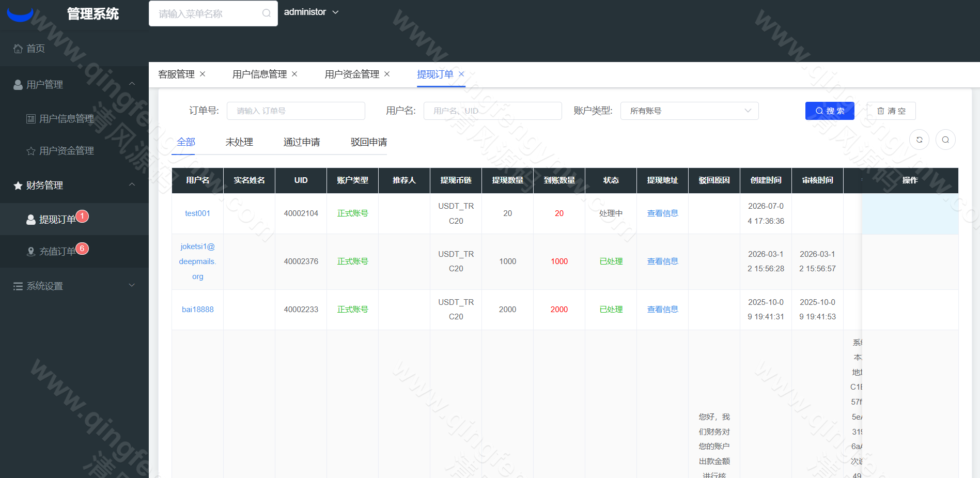Open user link test001
980x478 pixels.
pos(198,213)
